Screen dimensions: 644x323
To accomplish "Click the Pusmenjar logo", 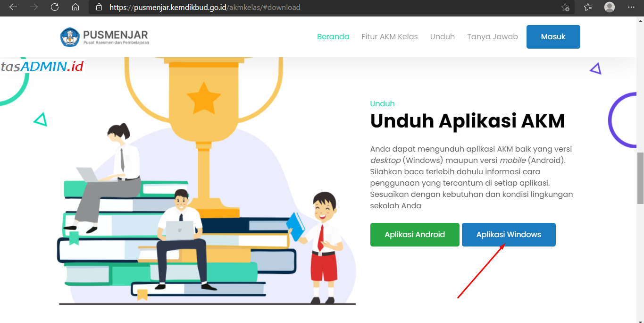I will click(x=105, y=37).
